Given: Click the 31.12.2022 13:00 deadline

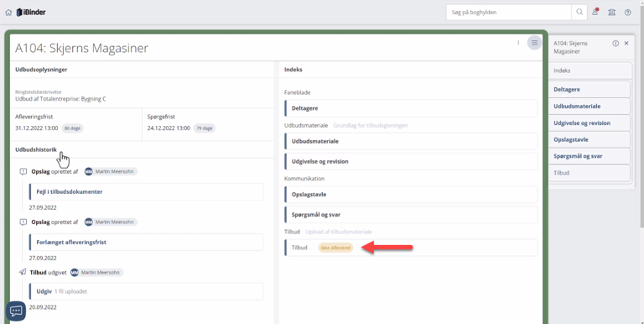Looking at the screenshot, I should coord(37,128).
